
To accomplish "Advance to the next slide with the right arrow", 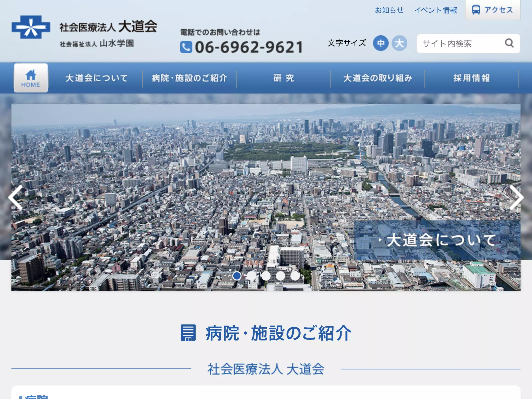I will [x=516, y=197].
